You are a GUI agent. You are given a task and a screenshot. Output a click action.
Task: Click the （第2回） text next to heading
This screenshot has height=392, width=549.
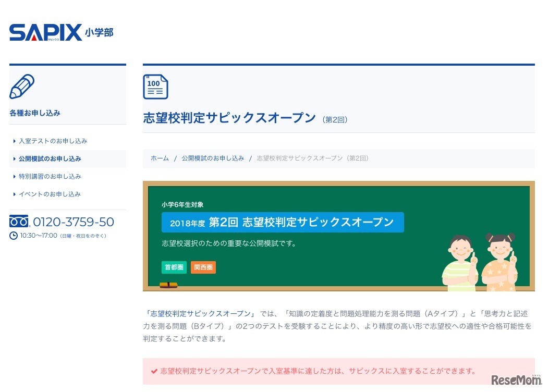335,120
